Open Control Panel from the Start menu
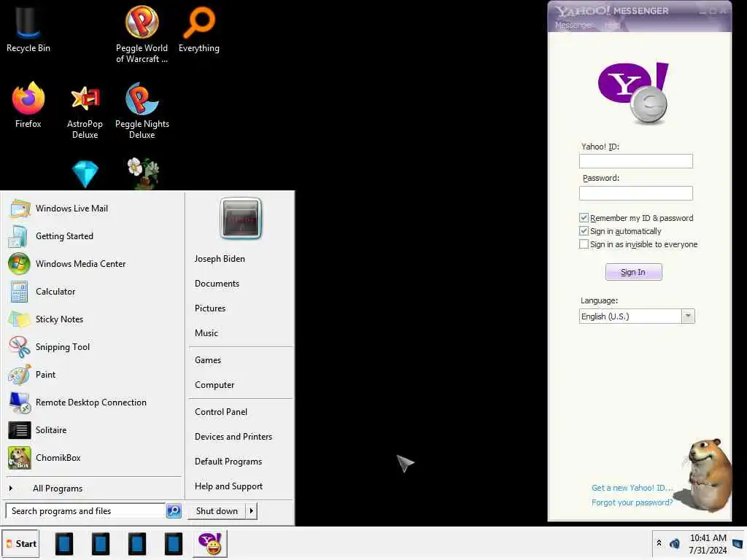747x560 pixels. point(221,412)
